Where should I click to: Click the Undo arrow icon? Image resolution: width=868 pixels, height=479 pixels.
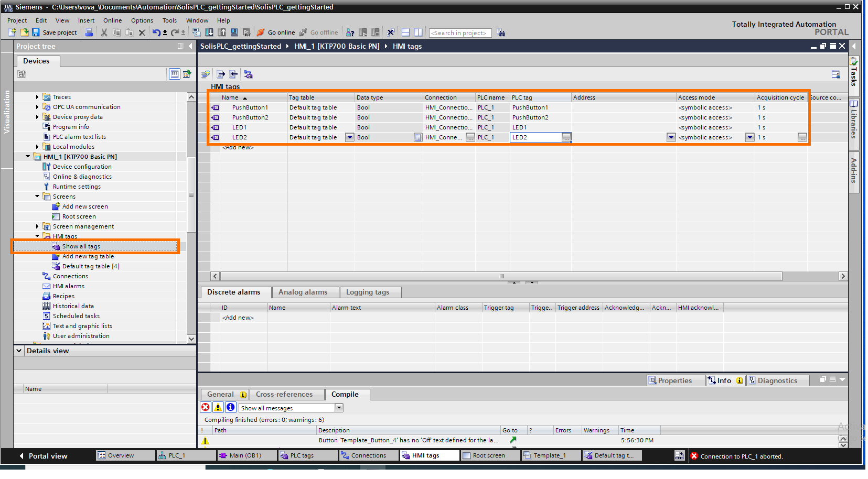[156, 32]
